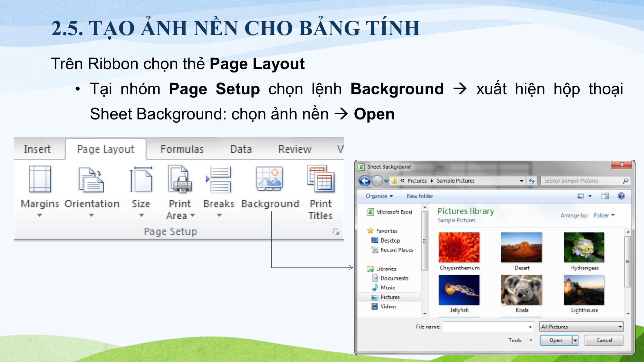Click the Page Setup dialog launcher icon

tap(337, 232)
